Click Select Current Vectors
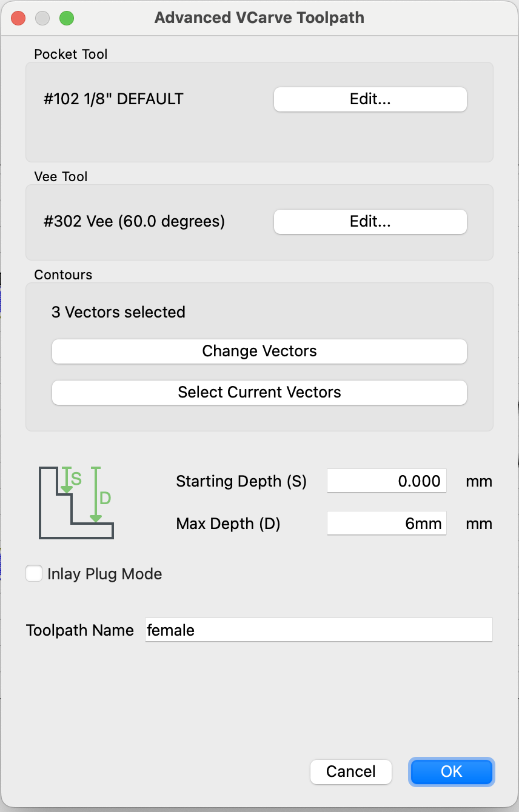Screen dimensions: 519x812 [x=259, y=392]
